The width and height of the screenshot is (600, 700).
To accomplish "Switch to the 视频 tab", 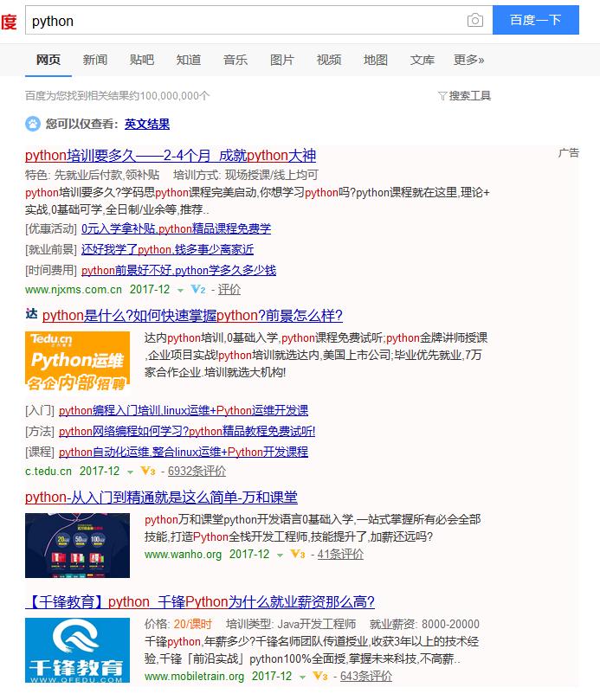I will (x=329, y=60).
